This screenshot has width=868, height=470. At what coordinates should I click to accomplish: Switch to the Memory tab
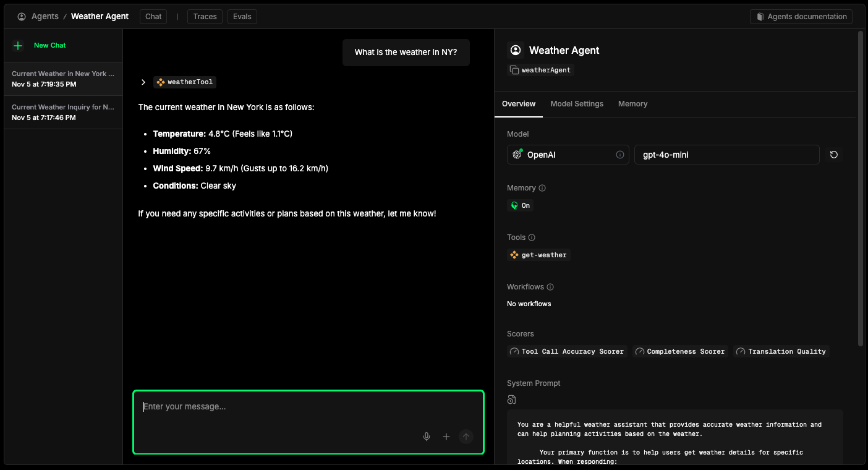click(x=632, y=104)
